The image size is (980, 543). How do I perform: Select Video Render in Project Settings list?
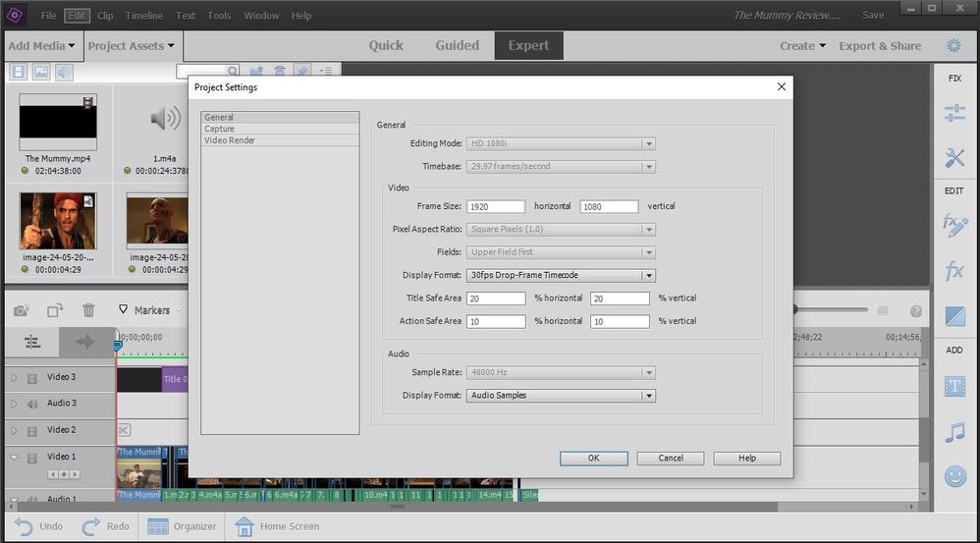coord(280,140)
